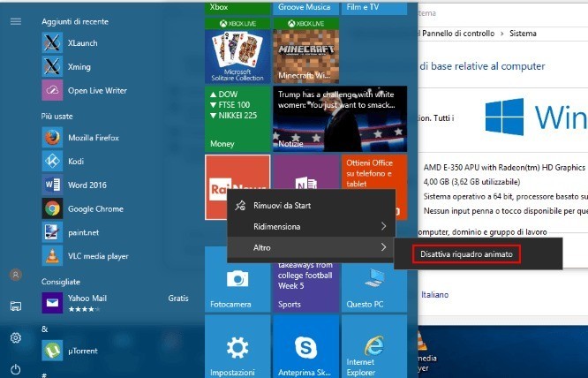The image size is (588, 378).
Task: Open the Film e TV tile
Action: coord(374,8)
